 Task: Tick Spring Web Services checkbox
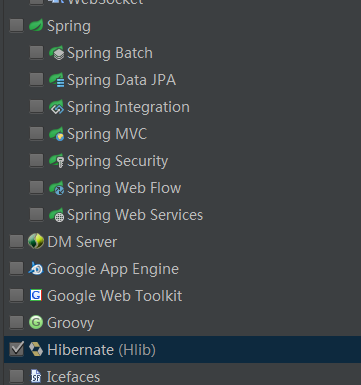coord(37,214)
